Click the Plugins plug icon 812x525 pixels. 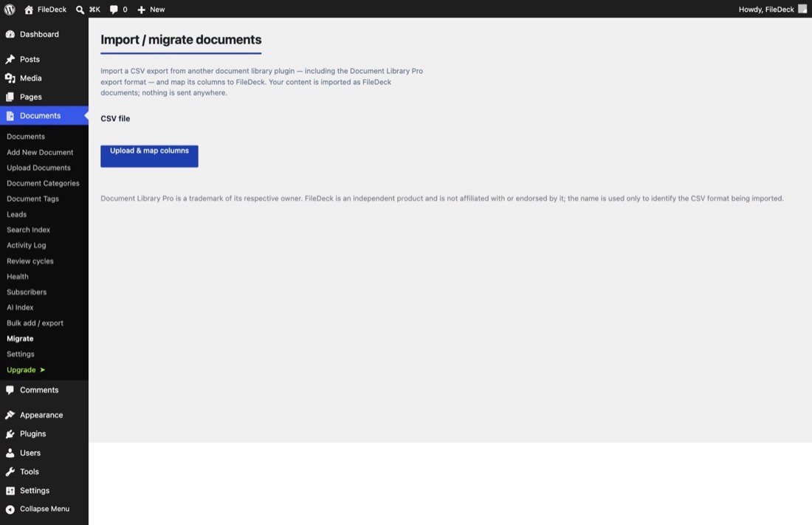[x=10, y=433]
